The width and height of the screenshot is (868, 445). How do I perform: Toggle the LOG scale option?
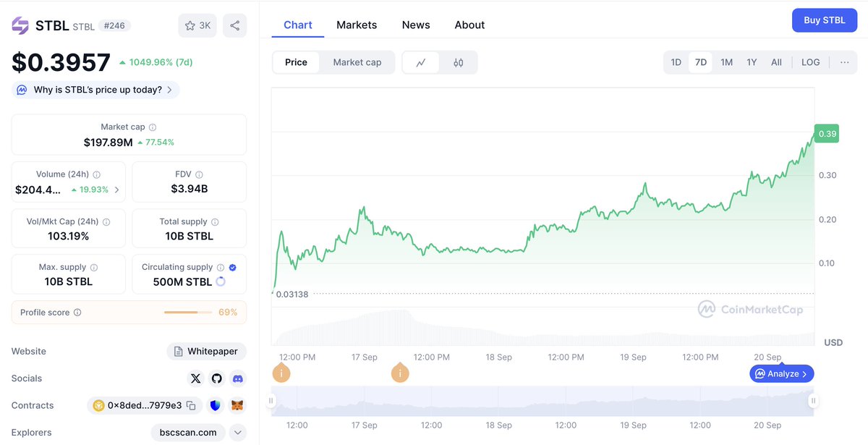pos(811,62)
